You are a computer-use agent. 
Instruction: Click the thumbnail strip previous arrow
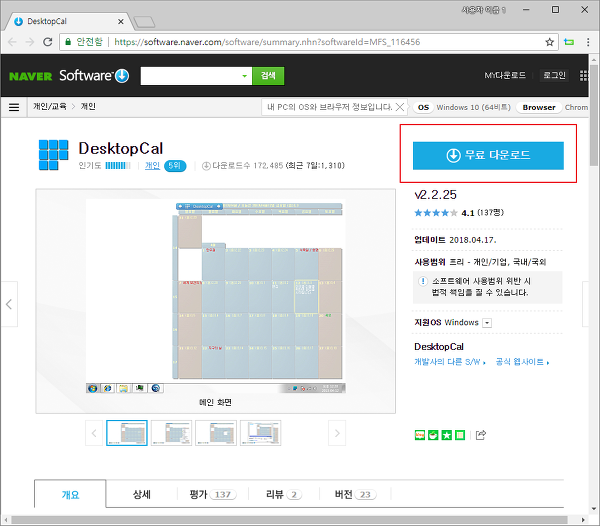coord(94,433)
